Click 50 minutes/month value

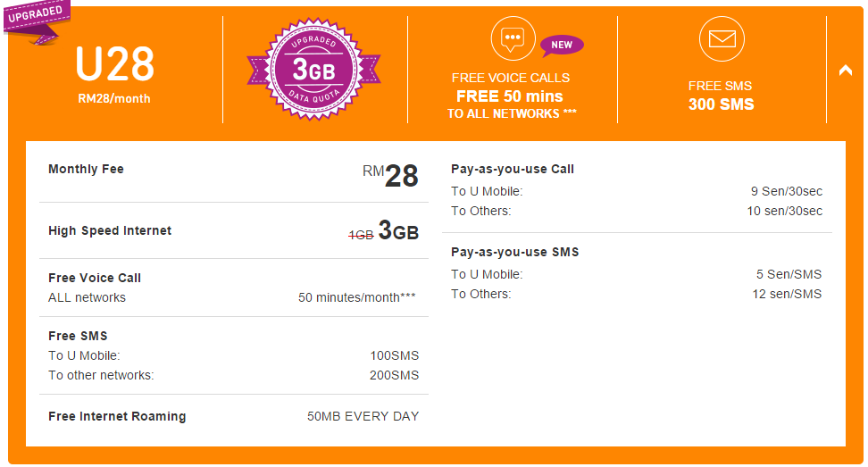pyautogui.click(x=356, y=297)
